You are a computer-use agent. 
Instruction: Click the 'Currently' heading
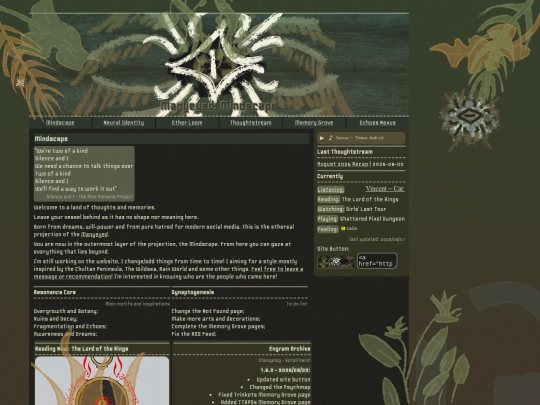click(330, 176)
